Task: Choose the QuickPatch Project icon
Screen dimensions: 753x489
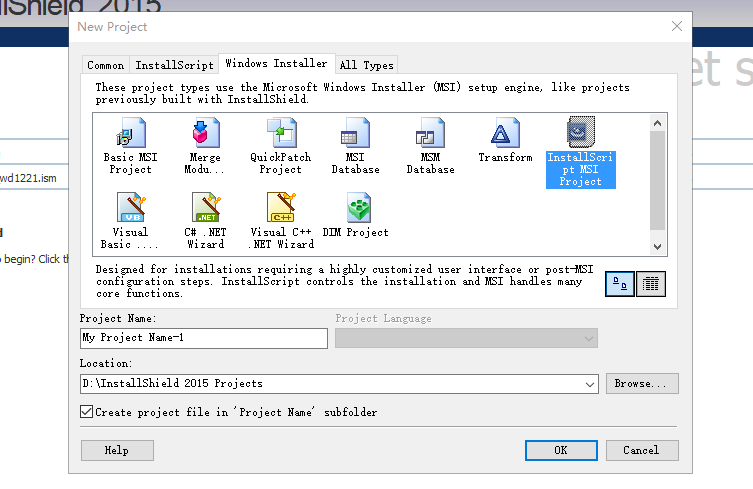Action: point(280,133)
